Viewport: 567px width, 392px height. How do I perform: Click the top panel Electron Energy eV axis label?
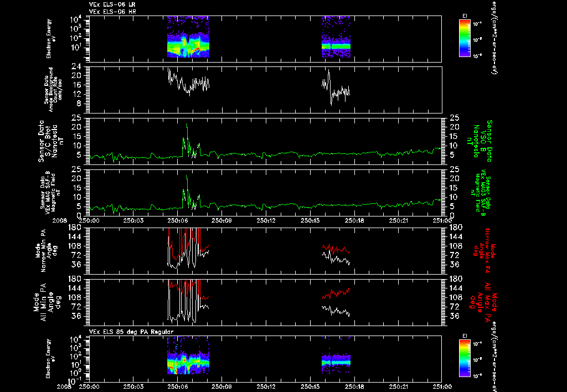click(x=51, y=39)
